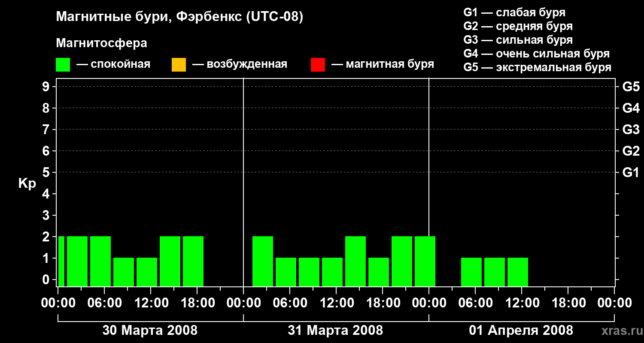Click the '30 Марта 2008' date label
Image resolution: width=644 pixels, height=343 pixels.
pos(150,330)
